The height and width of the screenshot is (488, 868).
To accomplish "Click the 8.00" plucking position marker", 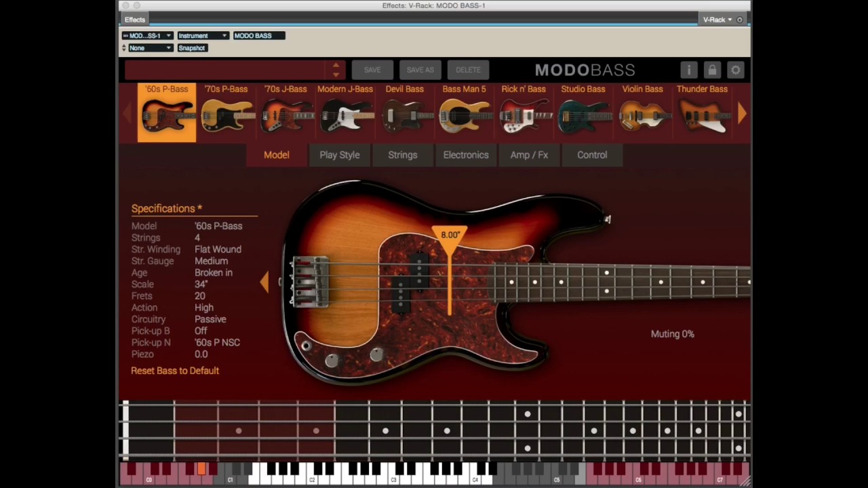I will 450,236.
